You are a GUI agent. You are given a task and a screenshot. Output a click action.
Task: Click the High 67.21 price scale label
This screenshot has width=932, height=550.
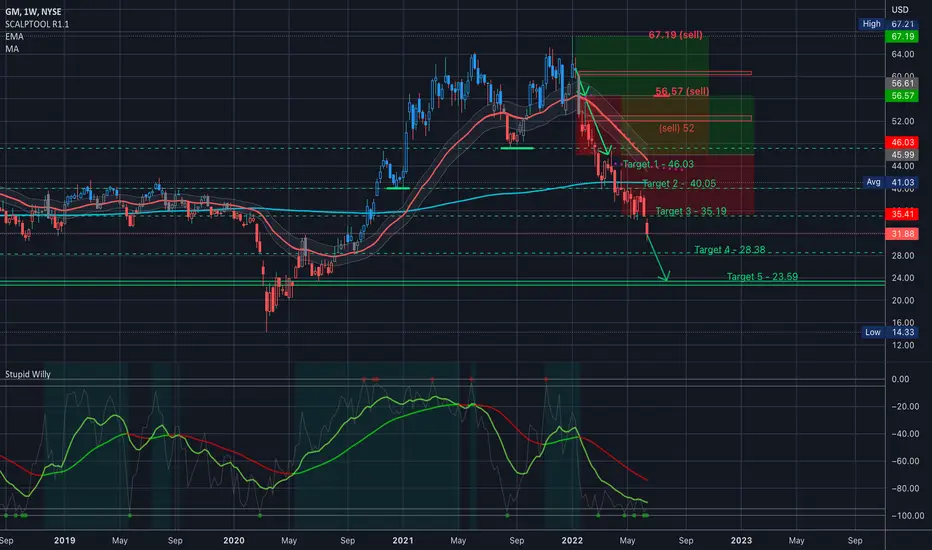pos(888,24)
